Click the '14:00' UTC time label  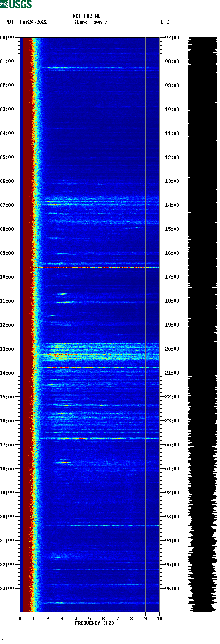coord(172,205)
